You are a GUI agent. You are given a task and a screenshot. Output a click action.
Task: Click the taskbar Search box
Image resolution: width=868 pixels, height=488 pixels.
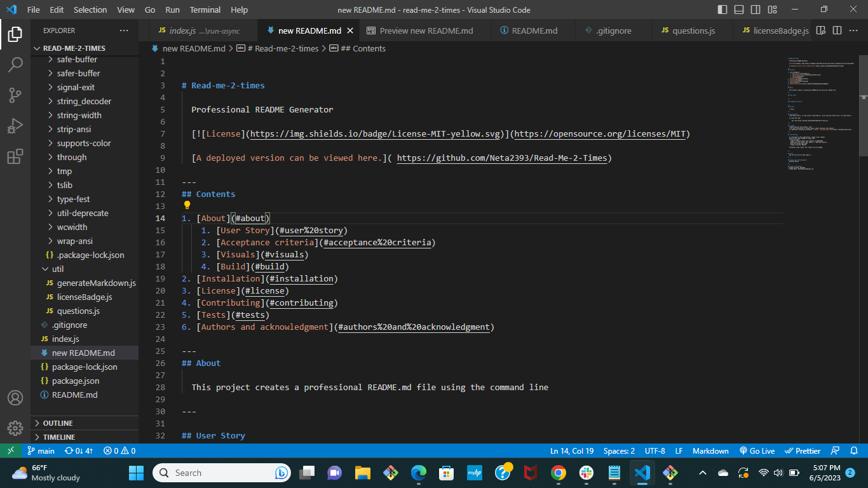pos(222,473)
